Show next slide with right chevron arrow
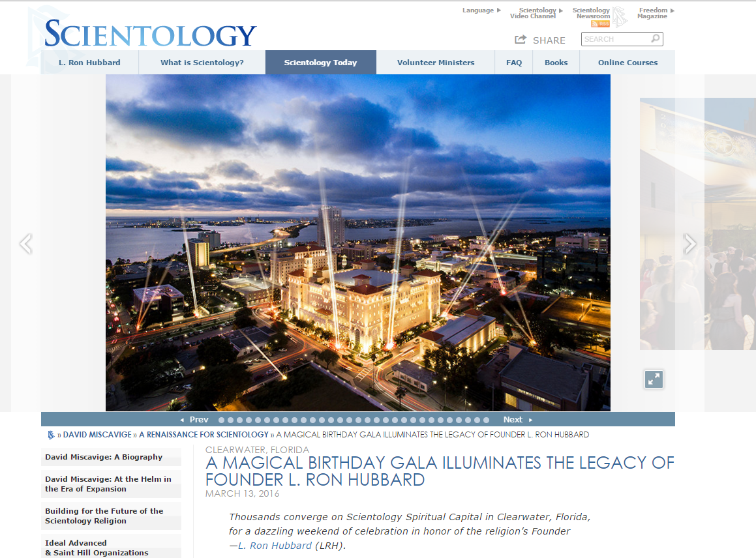 [690, 243]
